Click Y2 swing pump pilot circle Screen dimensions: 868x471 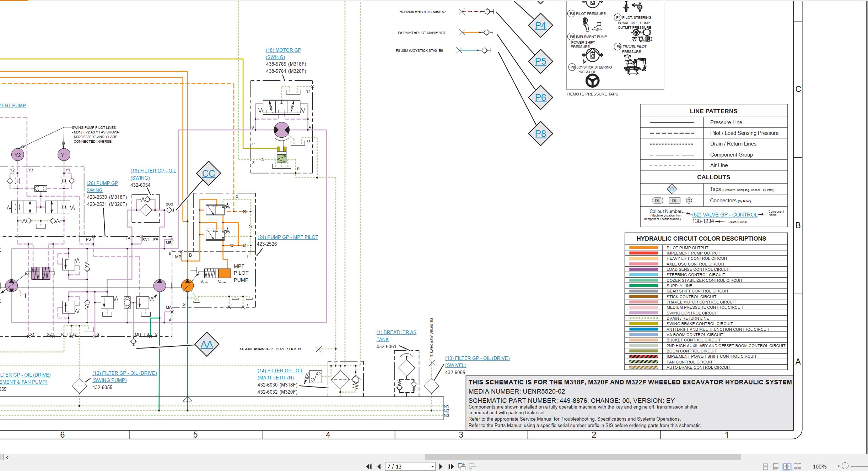(17, 155)
